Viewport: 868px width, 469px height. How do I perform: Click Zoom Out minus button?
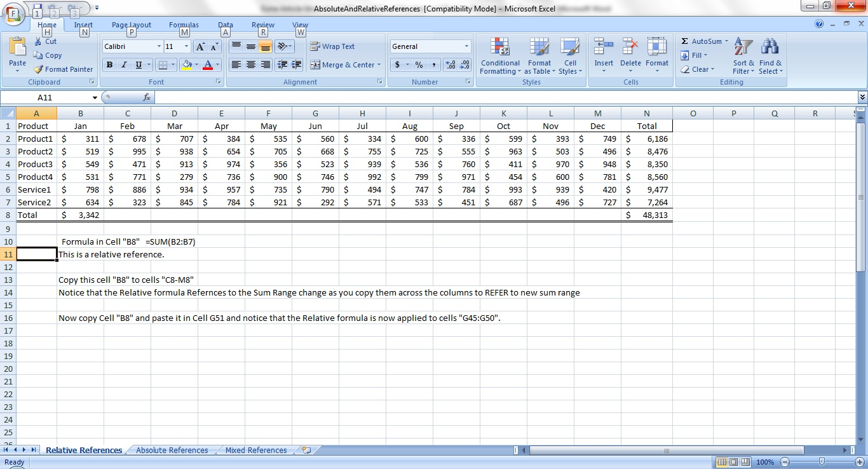[x=785, y=462]
